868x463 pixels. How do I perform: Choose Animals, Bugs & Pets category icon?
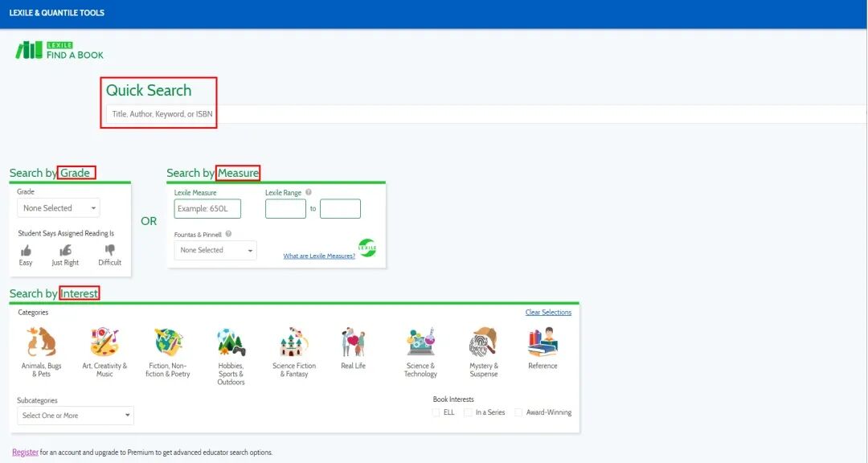(x=42, y=342)
